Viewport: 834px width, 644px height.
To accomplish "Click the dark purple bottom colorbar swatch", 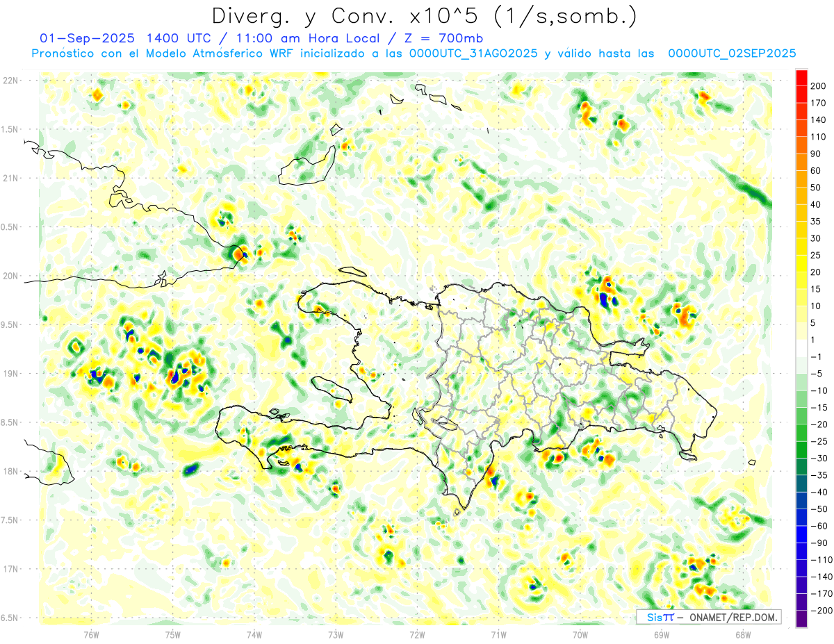I will pyautogui.click(x=802, y=619).
